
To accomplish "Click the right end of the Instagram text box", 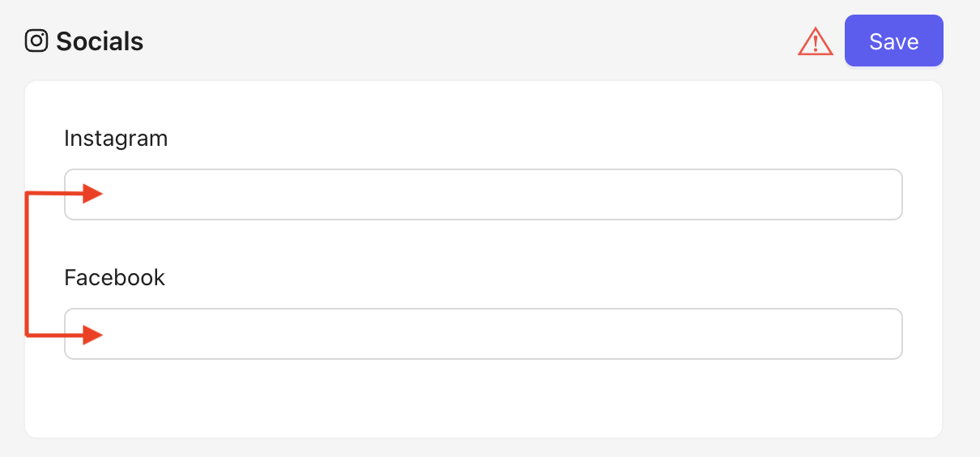I will click(883, 194).
